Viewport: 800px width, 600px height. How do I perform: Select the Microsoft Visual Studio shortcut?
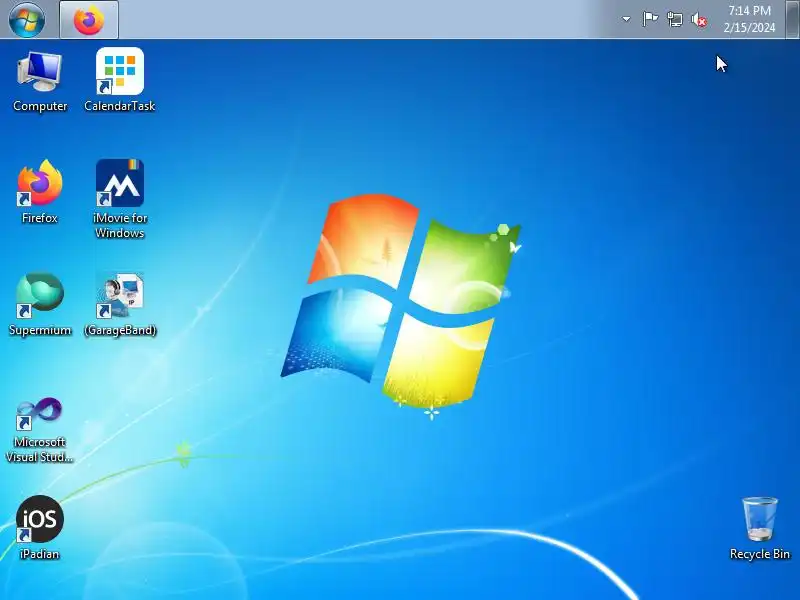pyautogui.click(x=40, y=431)
